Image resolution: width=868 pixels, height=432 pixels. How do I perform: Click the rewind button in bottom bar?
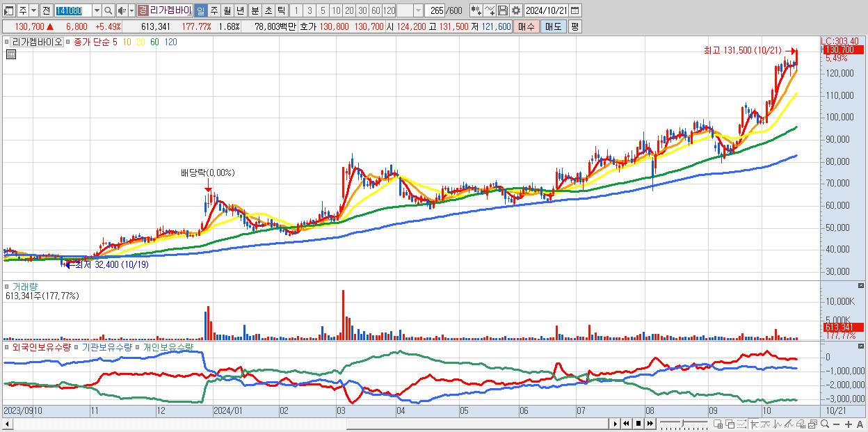pos(627,424)
